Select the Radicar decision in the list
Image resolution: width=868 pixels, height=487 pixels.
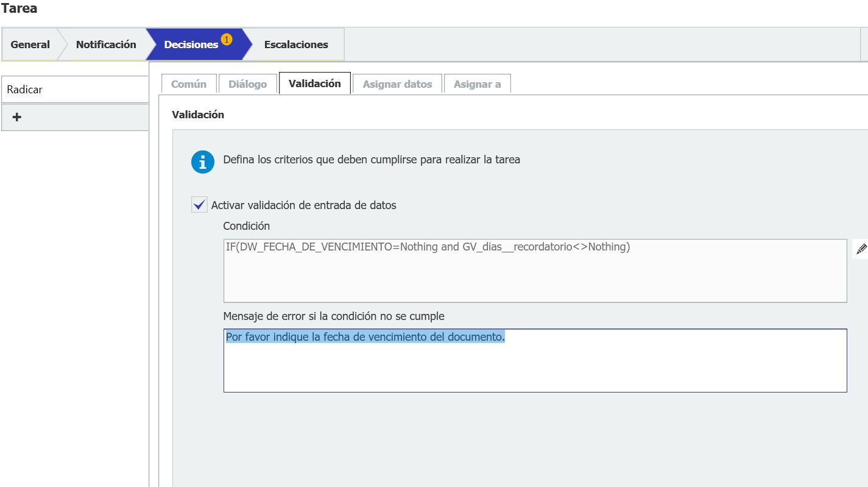point(74,90)
